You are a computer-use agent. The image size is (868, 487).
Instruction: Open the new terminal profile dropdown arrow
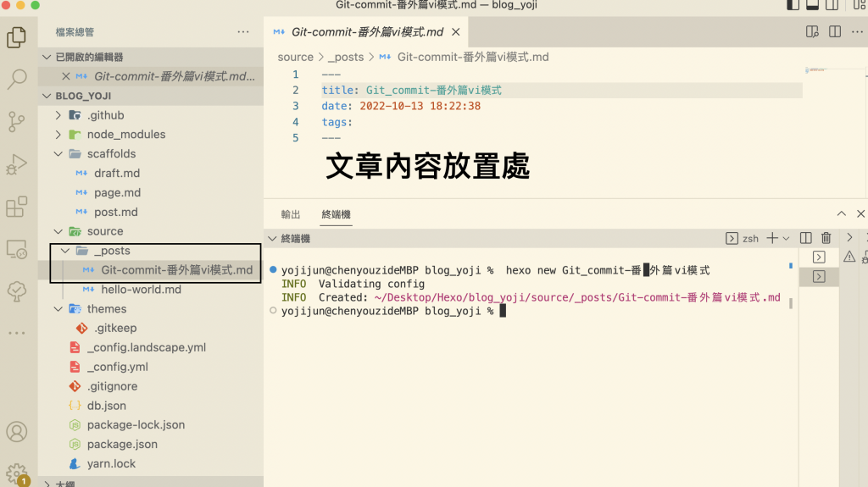pyautogui.click(x=786, y=239)
